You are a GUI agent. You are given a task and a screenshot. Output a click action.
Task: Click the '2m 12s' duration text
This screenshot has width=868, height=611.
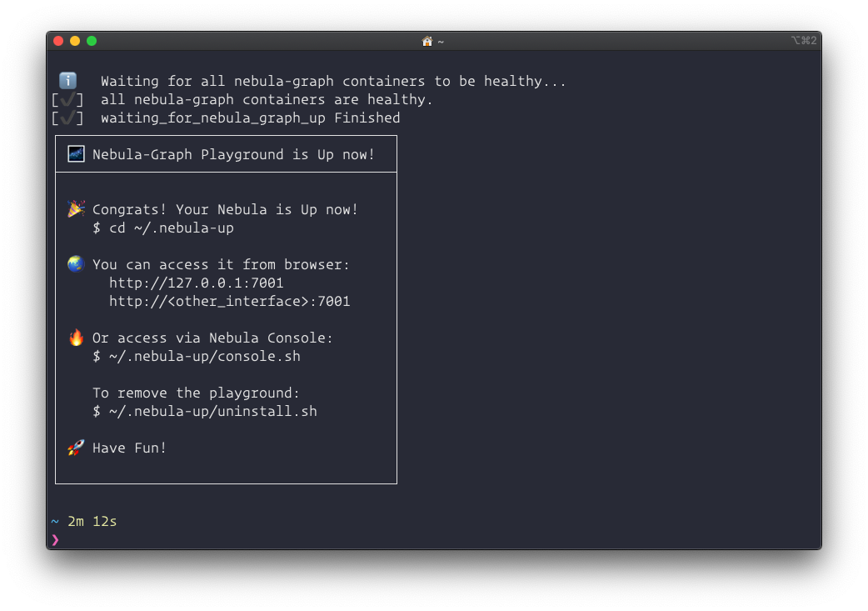92,522
